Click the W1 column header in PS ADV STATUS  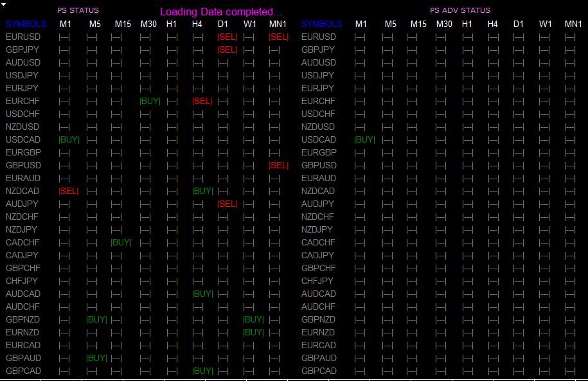(x=546, y=24)
